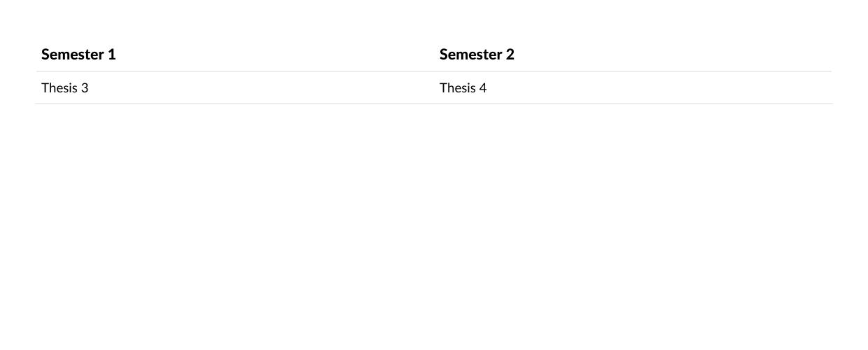This screenshot has height=350, width=868.
Task: Click blank space between Thesis 3 and Thesis 4
Action: 262,88
